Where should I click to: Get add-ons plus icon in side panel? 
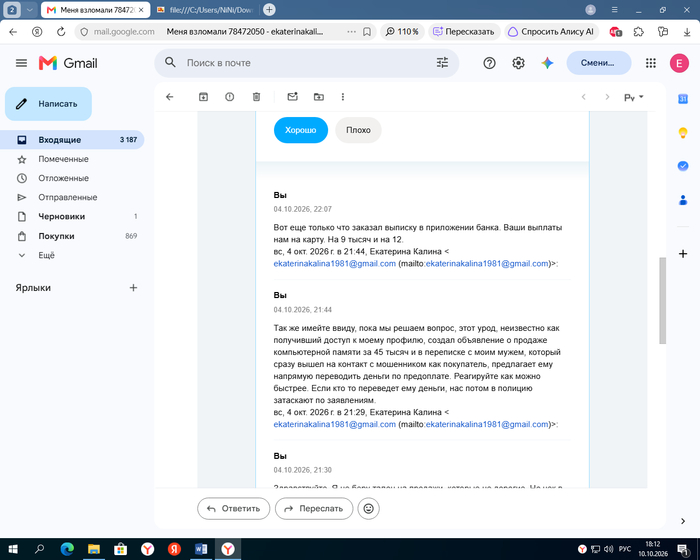[683, 254]
